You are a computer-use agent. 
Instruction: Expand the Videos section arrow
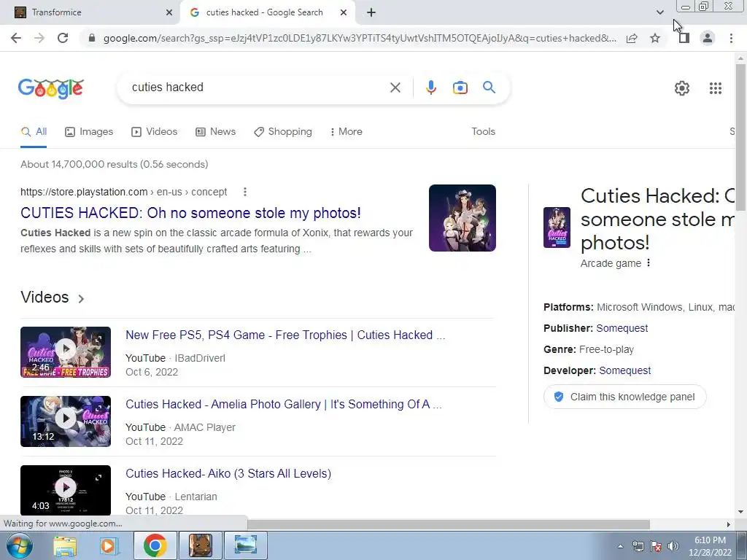pyautogui.click(x=81, y=298)
